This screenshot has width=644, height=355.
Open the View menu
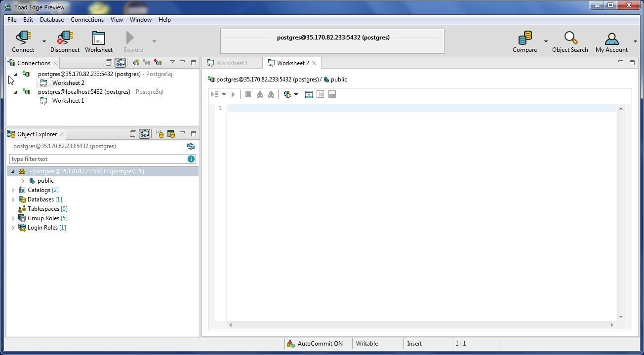click(117, 20)
